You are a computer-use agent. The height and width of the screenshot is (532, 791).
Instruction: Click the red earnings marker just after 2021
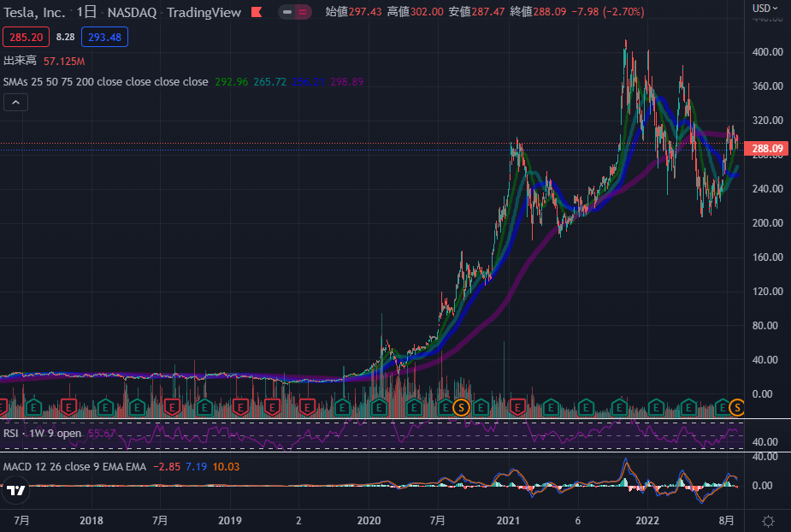click(x=517, y=407)
